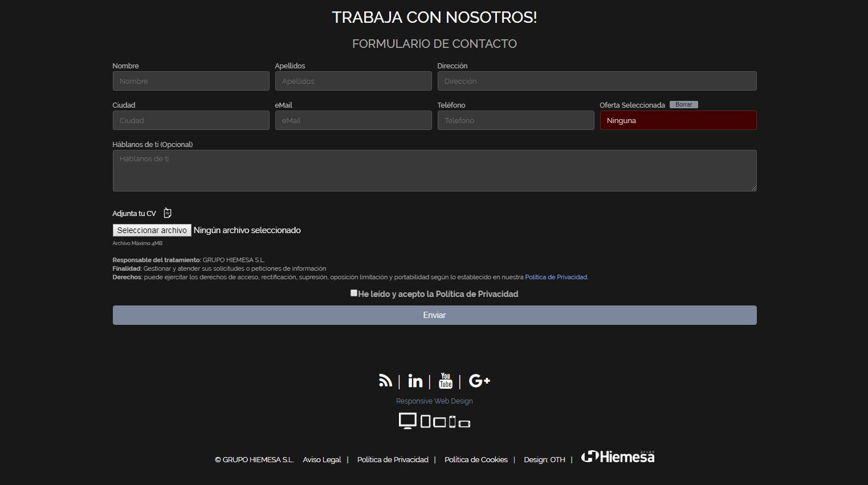Accept the Política de Privacidad checkbox
This screenshot has height=485, width=868.
[354, 293]
